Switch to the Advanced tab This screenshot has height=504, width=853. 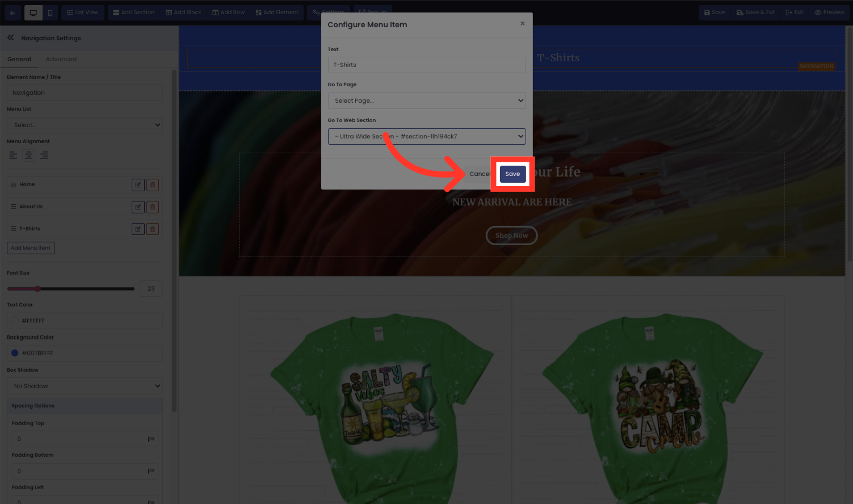point(61,59)
